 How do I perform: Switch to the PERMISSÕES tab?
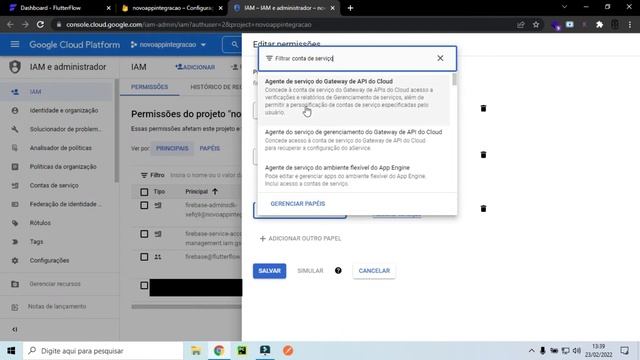pyautogui.click(x=149, y=87)
